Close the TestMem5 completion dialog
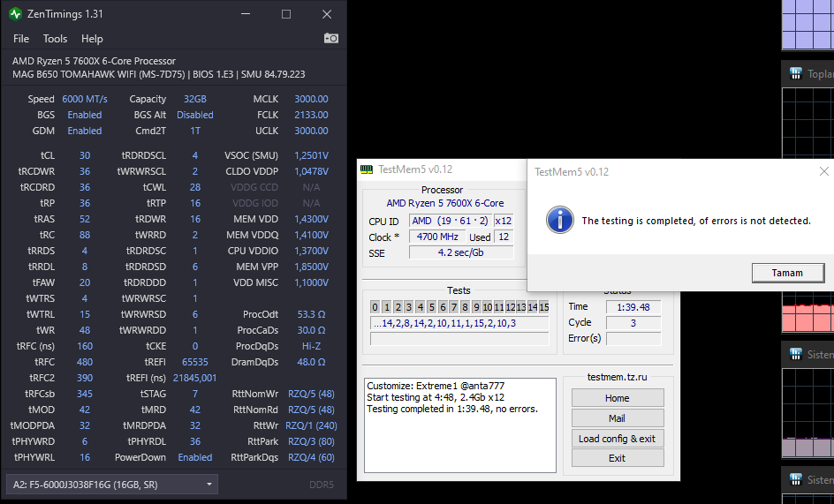834x504 pixels. click(824, 171)
